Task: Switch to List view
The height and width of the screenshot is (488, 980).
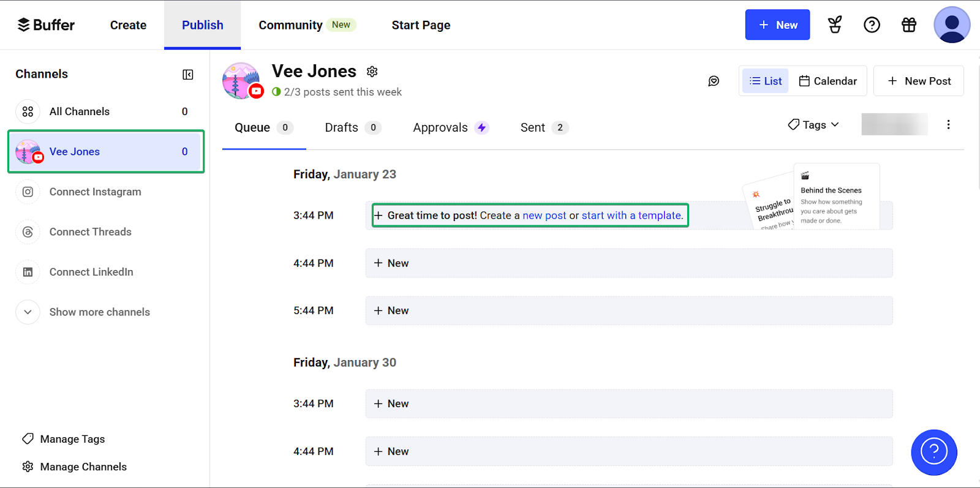Action: (766, 81)
